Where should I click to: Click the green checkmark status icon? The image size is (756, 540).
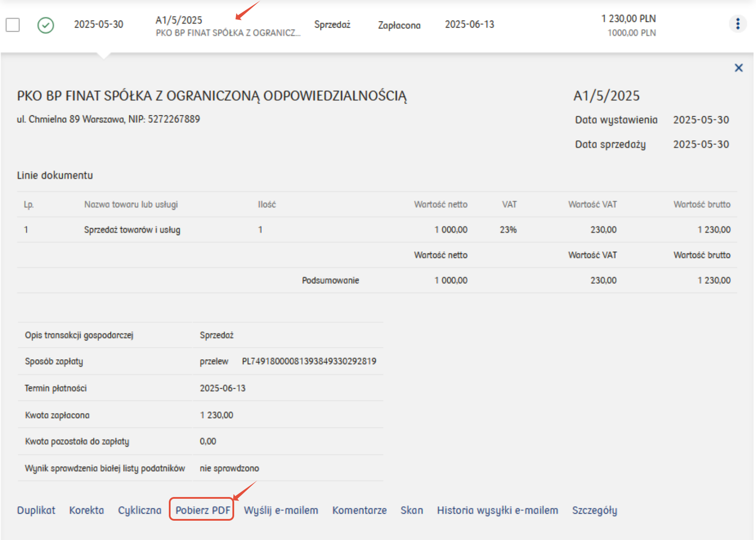coord(46,25)
